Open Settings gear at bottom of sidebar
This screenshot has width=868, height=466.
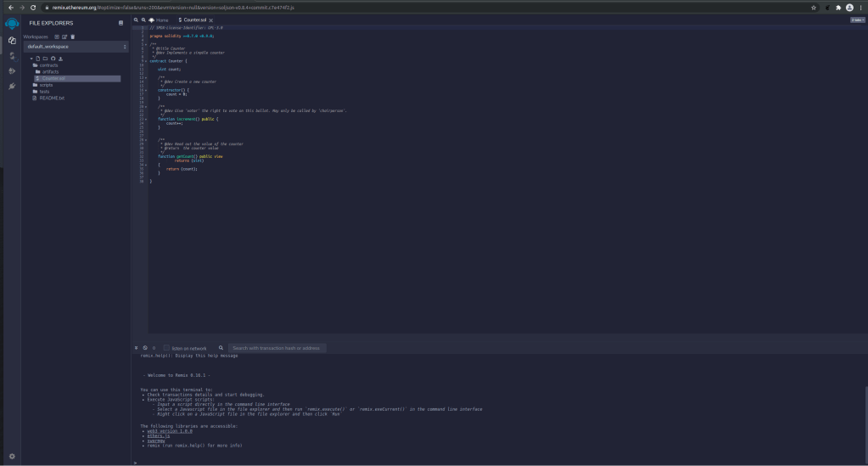point(12,456)
